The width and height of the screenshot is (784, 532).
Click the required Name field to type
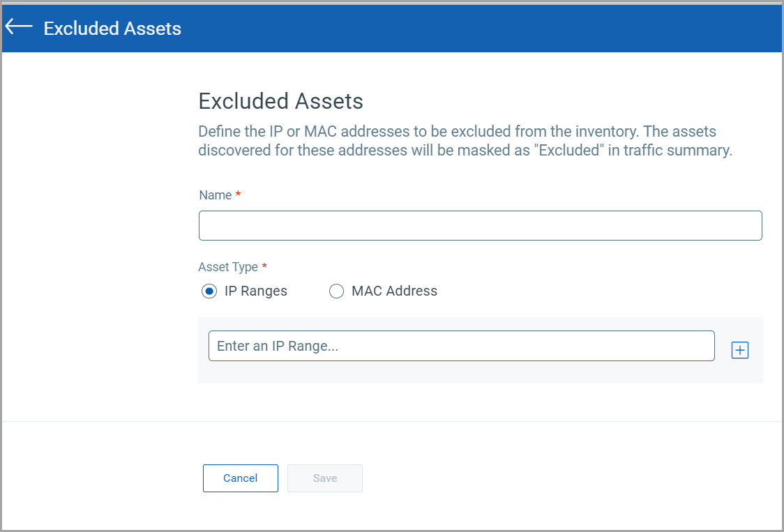click(x=480, y=225)
